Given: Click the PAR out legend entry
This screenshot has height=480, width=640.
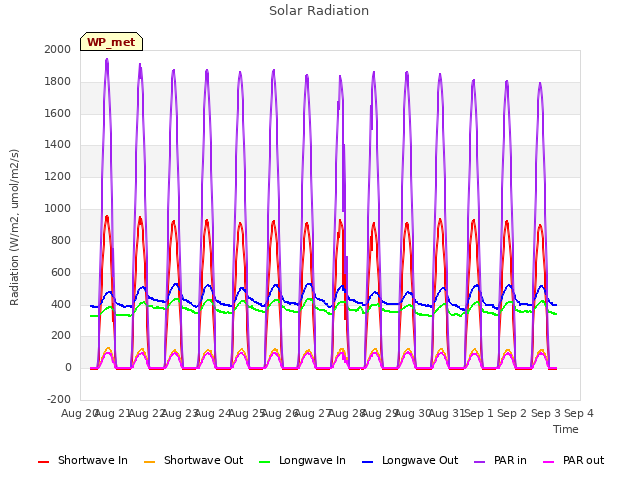Looking at the screenshot, I should tap(573, 460).
